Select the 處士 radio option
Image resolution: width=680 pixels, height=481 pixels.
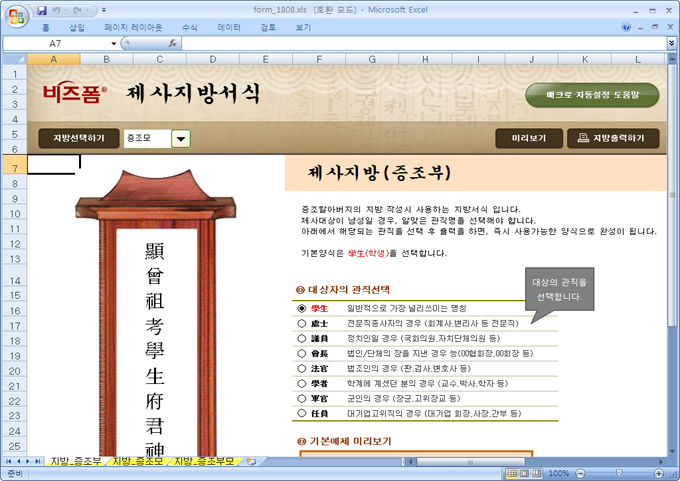[x=302, y=324]
